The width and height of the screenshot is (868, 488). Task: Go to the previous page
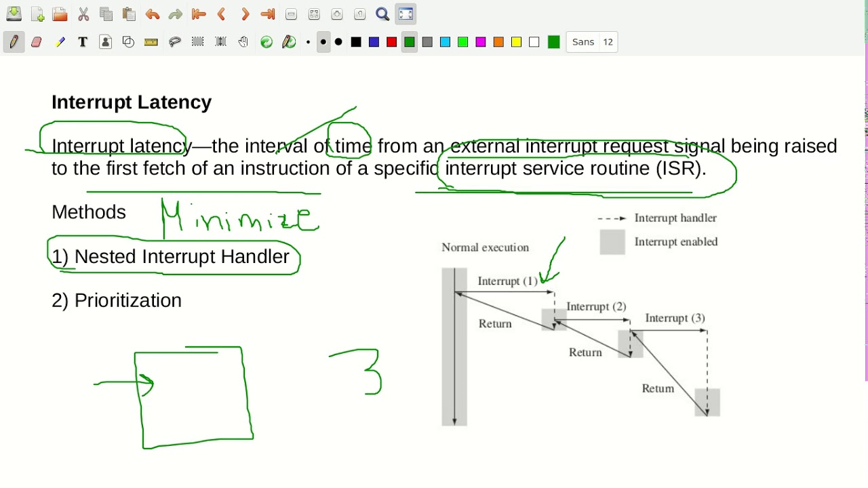tap(222, 14)
